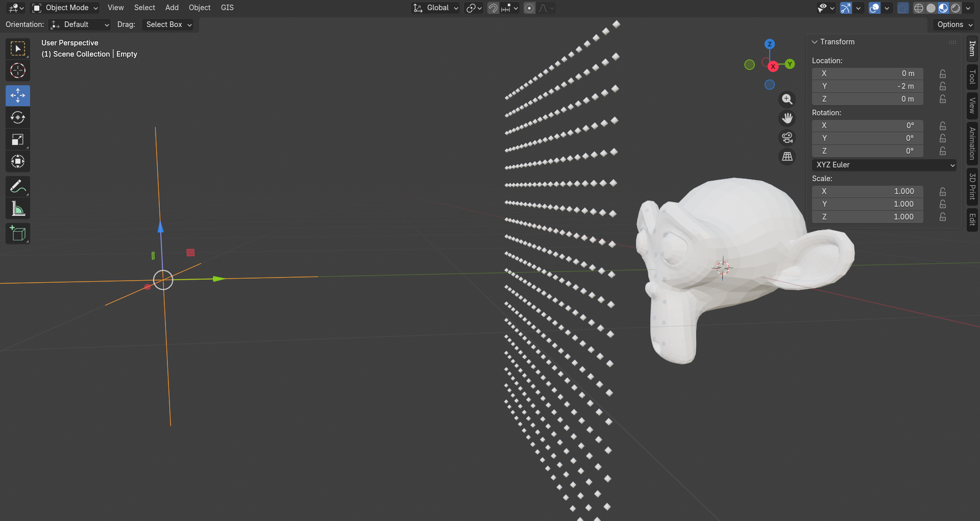The height and width of the screenshot is (521, 980).
Task: Select the Select Box tool
Action: tap(18, 48)
